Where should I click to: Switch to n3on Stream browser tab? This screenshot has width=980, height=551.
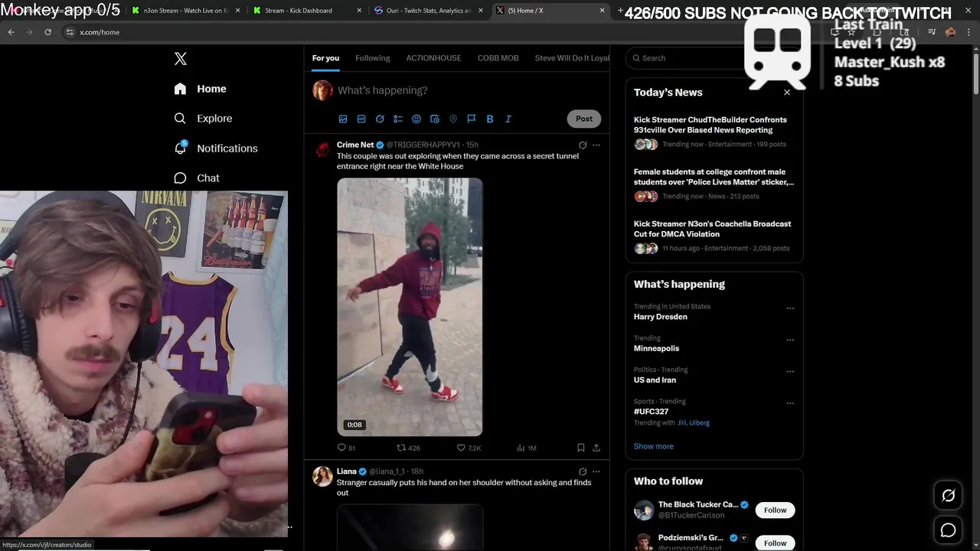click(186, 11)
